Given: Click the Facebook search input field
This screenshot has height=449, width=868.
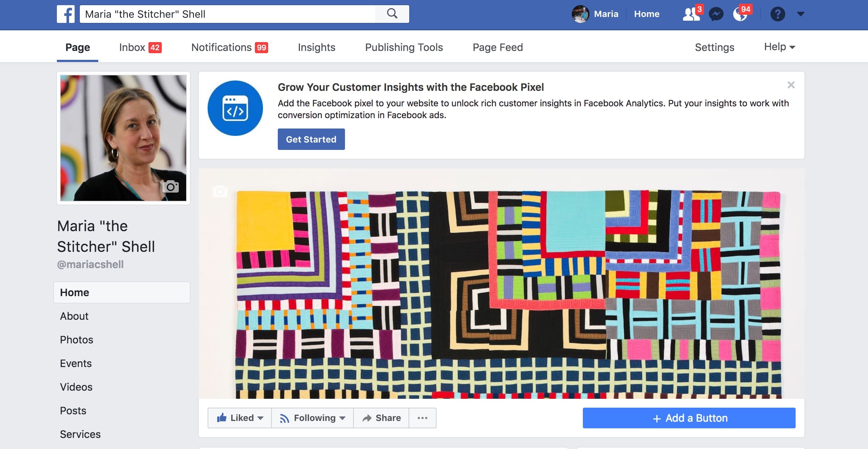Looking at the screenshot, I should (227, 14).
